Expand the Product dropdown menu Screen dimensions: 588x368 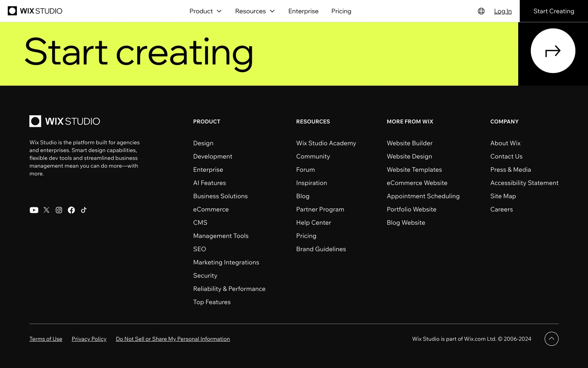pyautogui.click(x=205, y=11)
